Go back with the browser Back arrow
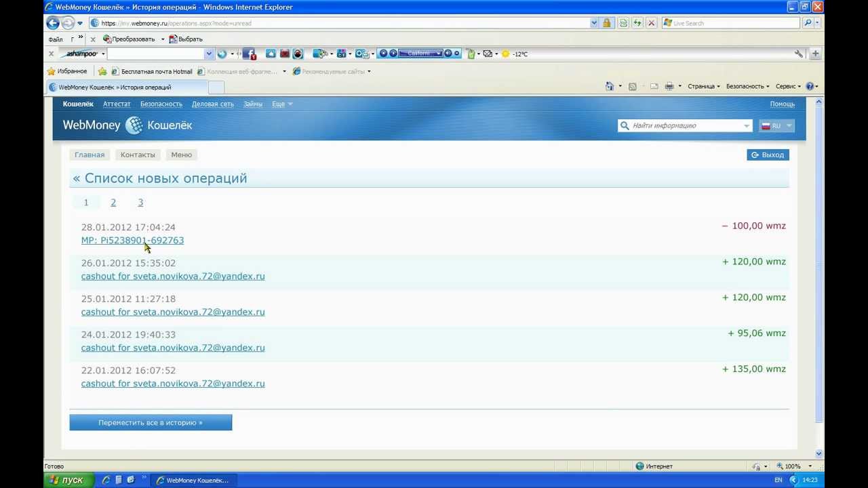This screenshot has width=868, height=488. point(53,23)
